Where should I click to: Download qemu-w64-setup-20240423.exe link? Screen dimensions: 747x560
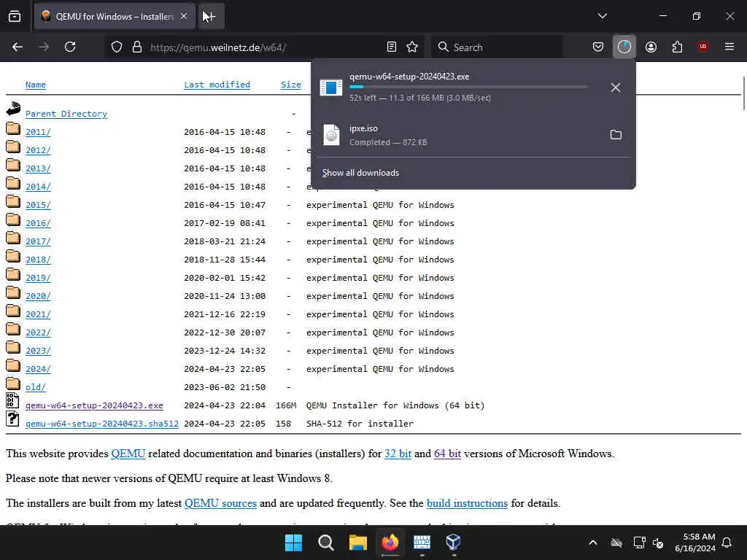point(94,405)
